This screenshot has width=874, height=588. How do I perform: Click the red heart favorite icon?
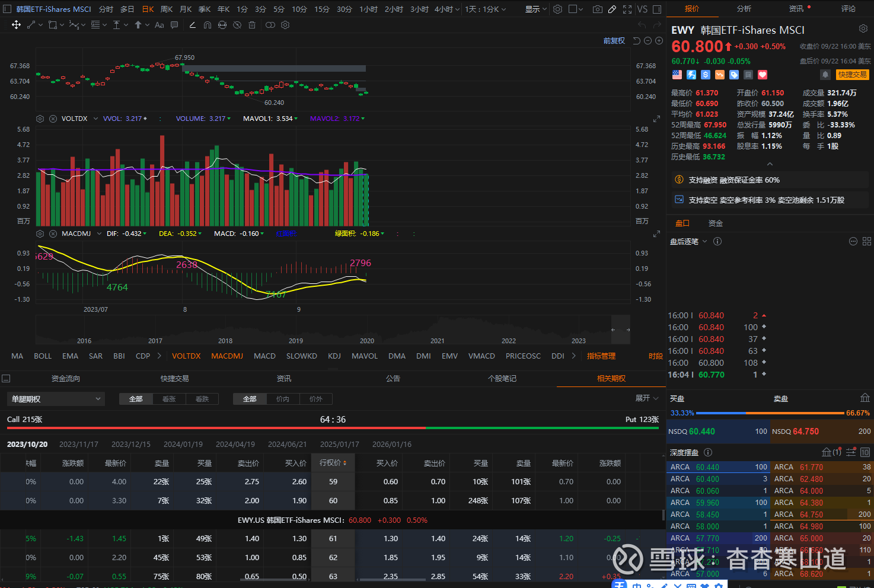coord(763,75)
